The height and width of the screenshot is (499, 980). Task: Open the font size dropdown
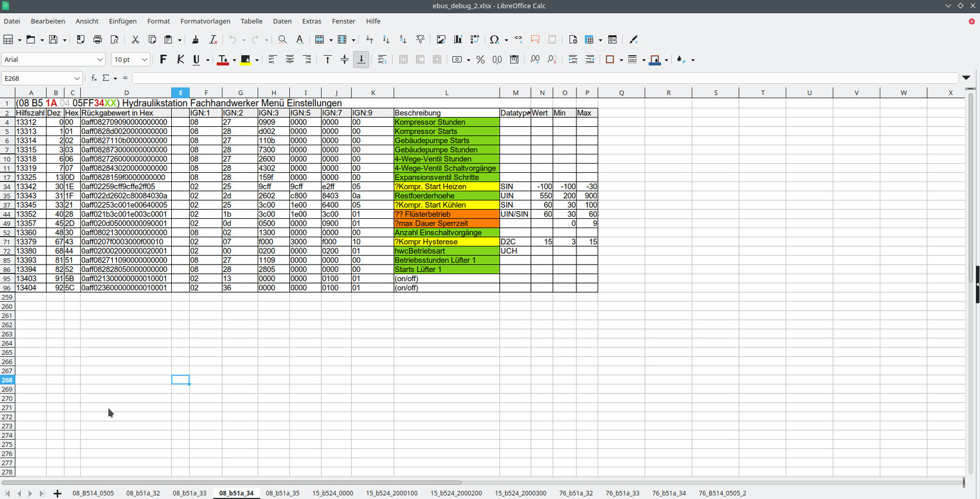pos(144,59)
